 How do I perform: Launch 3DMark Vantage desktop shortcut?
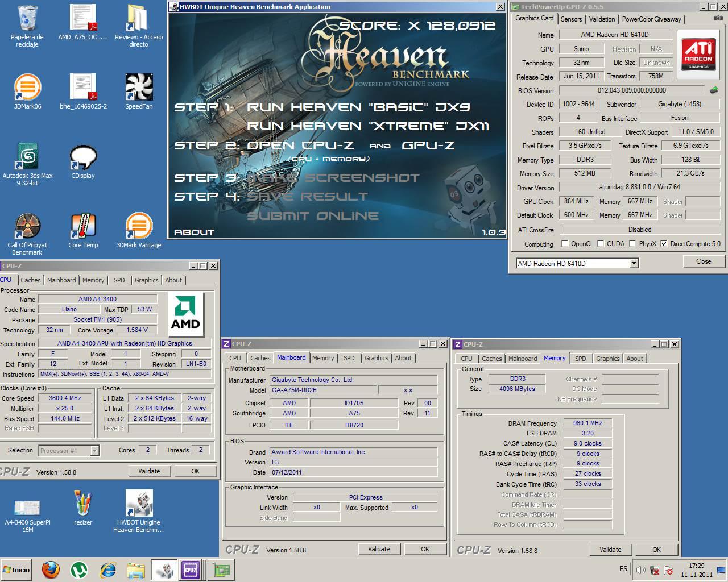pyautogui.click(x=139, y=231)
